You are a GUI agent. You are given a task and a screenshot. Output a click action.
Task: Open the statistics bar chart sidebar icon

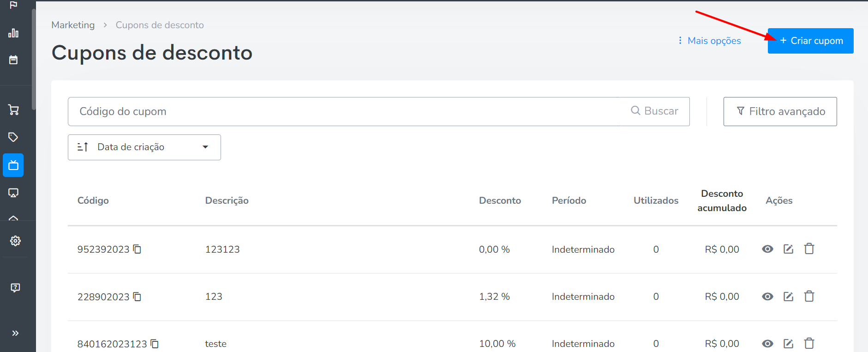pyautogui.click(x=13, y=33)
